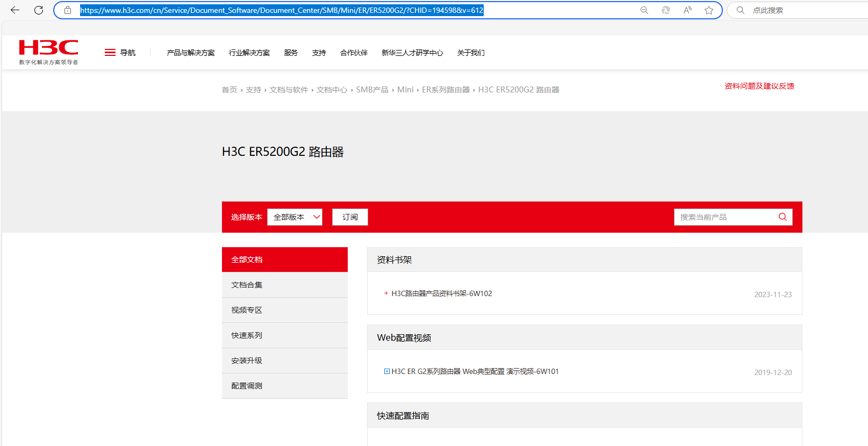868x446 pixels.
Task: Expand the Web典型配置 演示视频 plus icon
Action: pyautogui.click(x=386, y=371)
